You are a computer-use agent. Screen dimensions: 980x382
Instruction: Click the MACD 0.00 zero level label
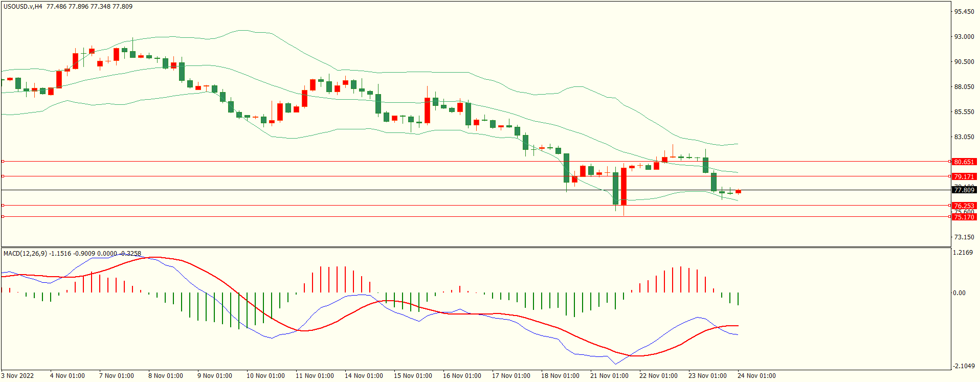[x=959, y=293]
